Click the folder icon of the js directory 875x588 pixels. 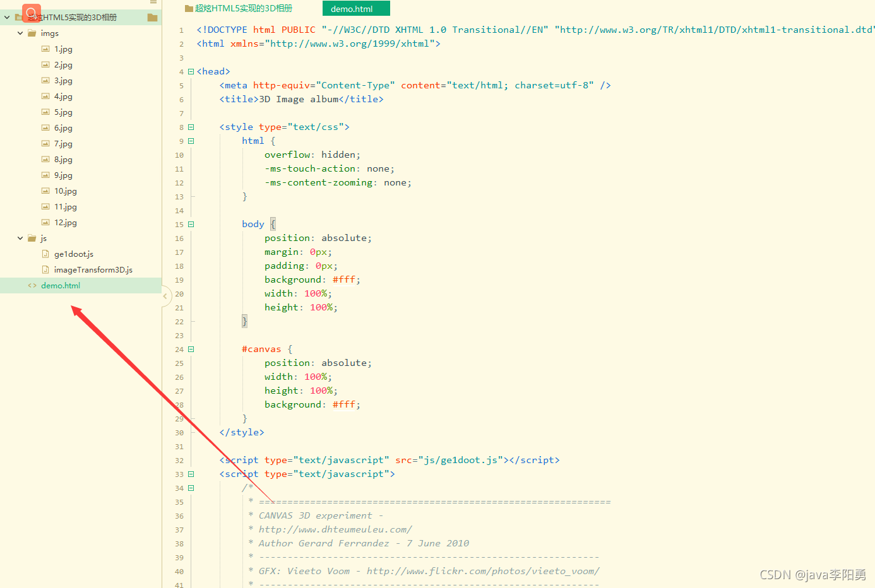tap(32, 238)
